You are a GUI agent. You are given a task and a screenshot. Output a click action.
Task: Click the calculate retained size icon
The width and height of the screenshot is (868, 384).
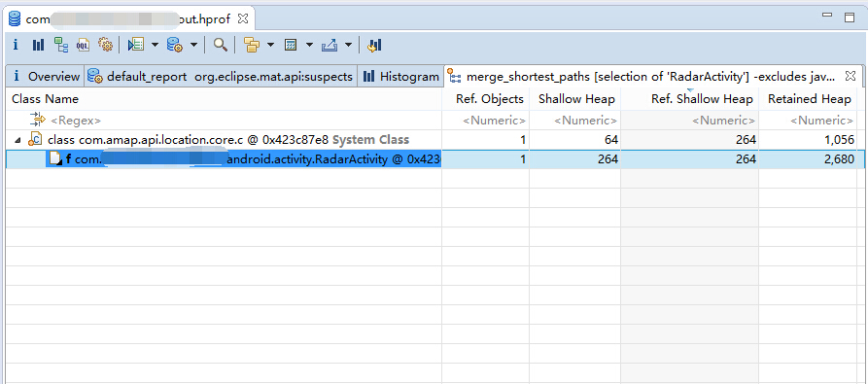[x=292, y=45]
